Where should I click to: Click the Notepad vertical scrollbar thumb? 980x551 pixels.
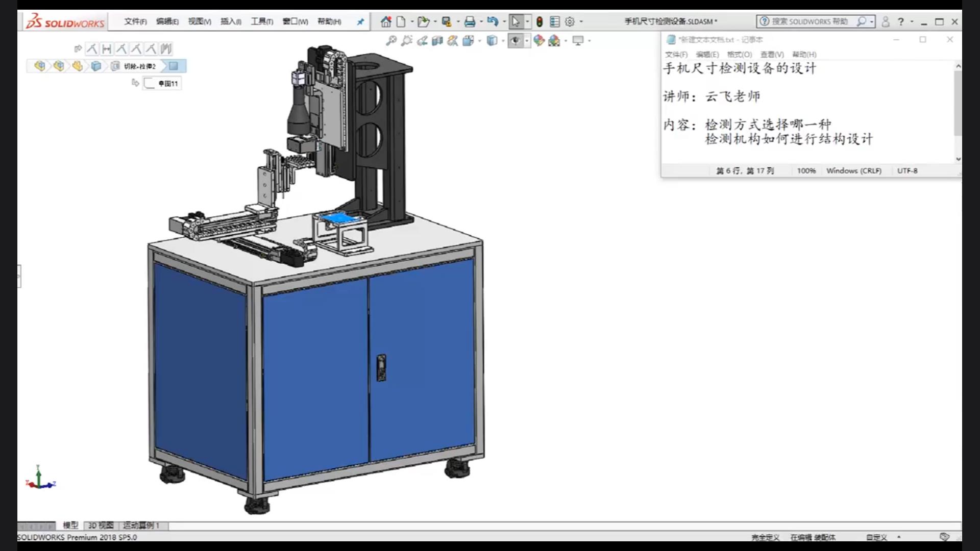click(x=958, y=103)
